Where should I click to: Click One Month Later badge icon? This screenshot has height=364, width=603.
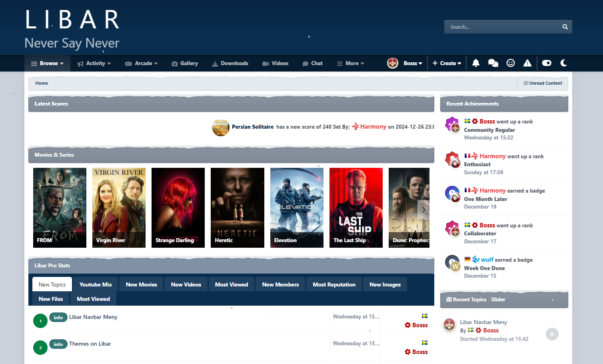coord(452,193)
